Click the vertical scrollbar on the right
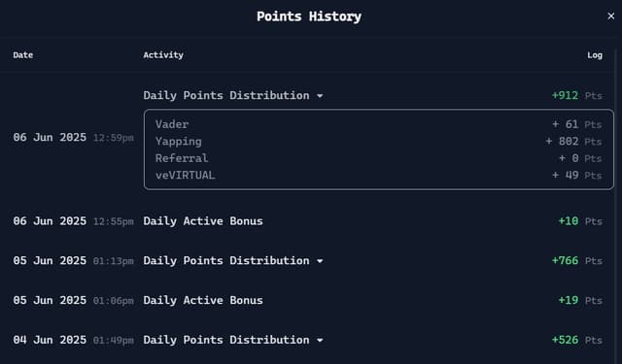Screen dimensions: 622x364 coord(616,206)
